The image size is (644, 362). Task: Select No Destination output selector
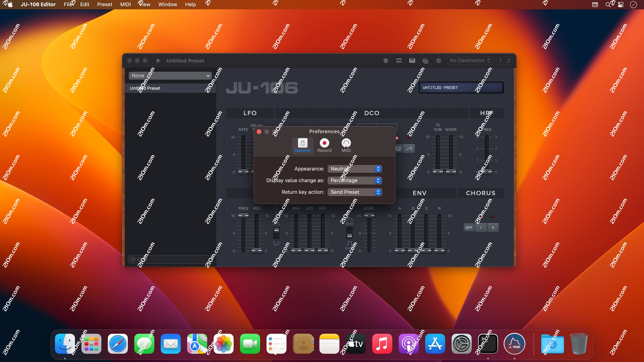(x=469, y=60)
